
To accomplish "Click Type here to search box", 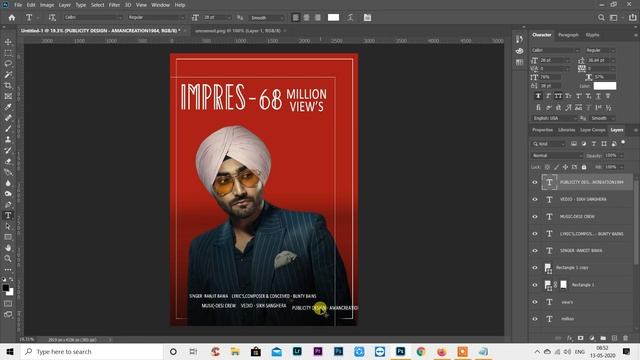I will tap(92, 351).
